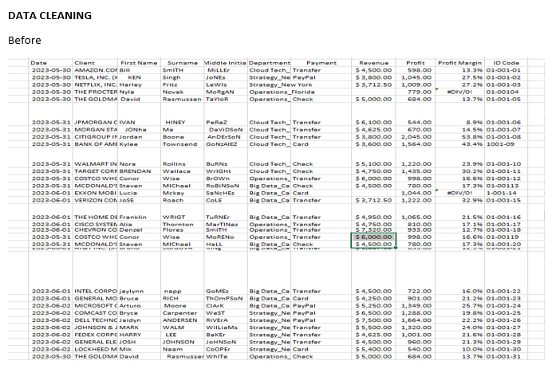Click the 'Before' subheading
This screenshot has width=552, height=392.
25,40
